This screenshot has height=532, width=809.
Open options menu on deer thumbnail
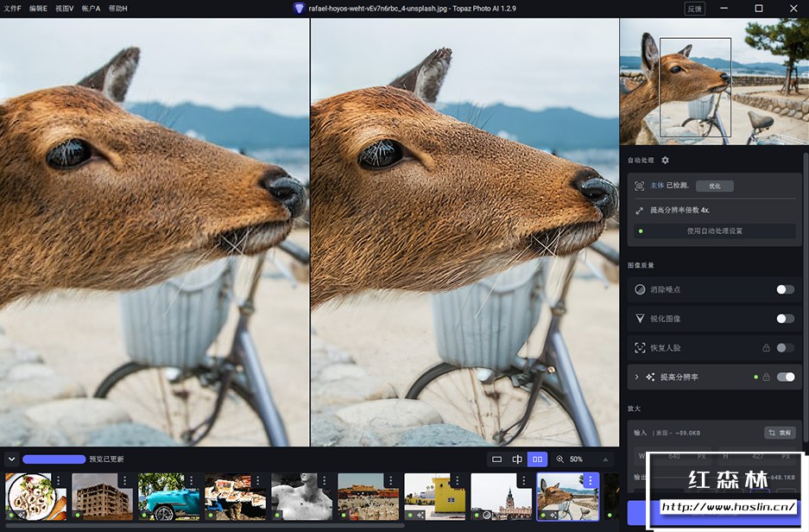(x=590, y=480)
